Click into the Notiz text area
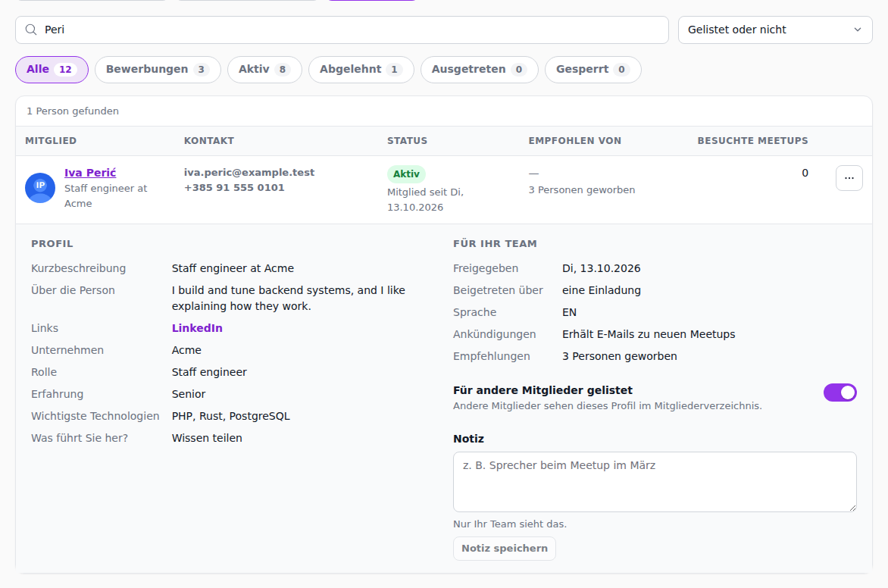The height and width of the screenshot is (588, 888). point(655,481)
